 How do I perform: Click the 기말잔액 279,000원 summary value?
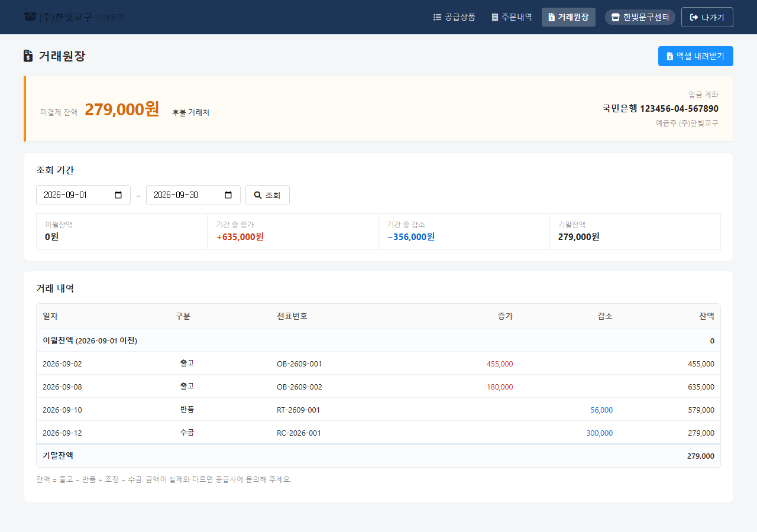[579, 237]
